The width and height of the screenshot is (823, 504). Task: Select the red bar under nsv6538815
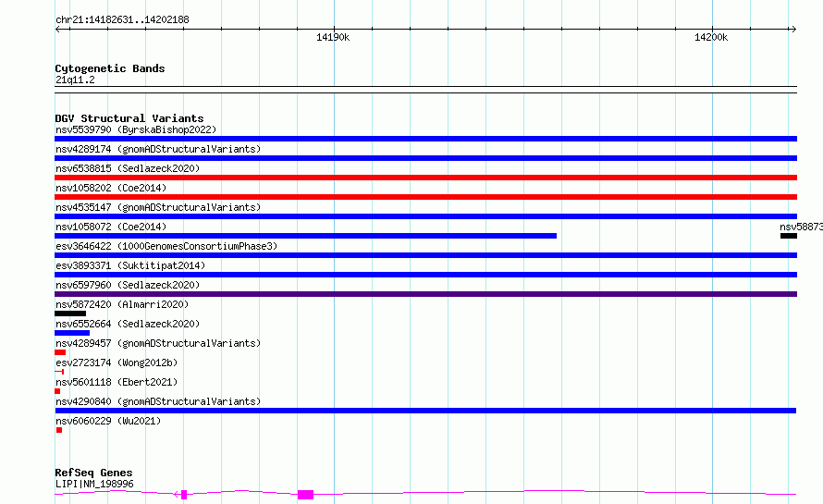click(425, 178)
